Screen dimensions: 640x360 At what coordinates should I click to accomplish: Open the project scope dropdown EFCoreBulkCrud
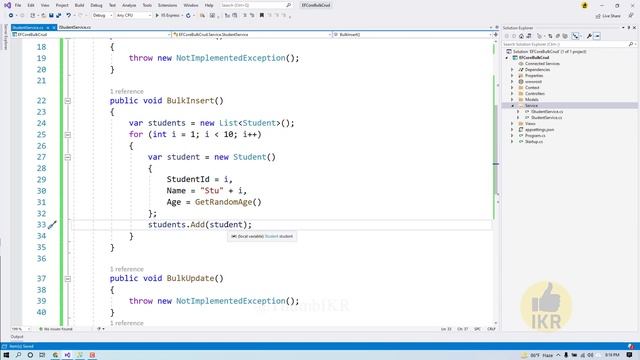click(x=91, y=35)
